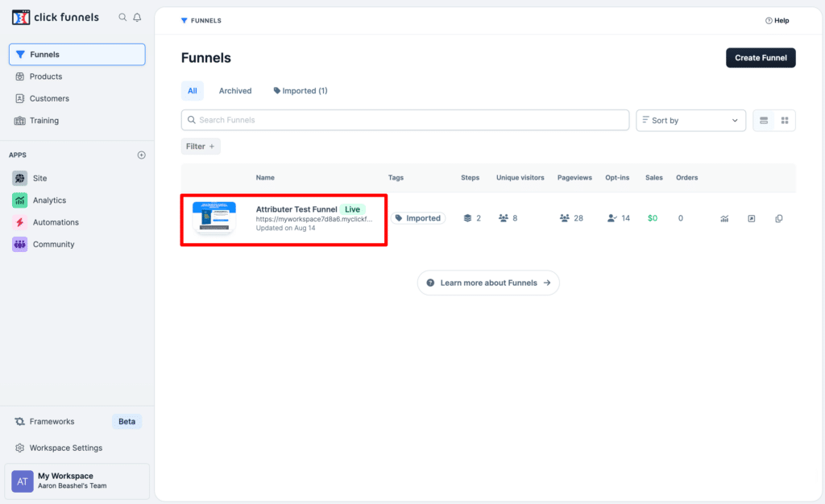This screenshot has width=825, height=504.
Task: Click the unique visitors icon showing 8
Action: (x=504, y=218)
